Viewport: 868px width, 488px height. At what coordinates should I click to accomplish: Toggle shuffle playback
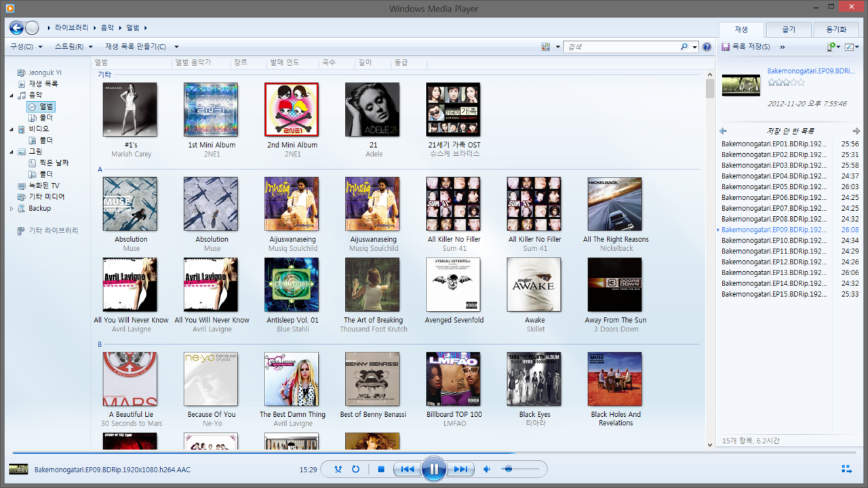point(338,469)
